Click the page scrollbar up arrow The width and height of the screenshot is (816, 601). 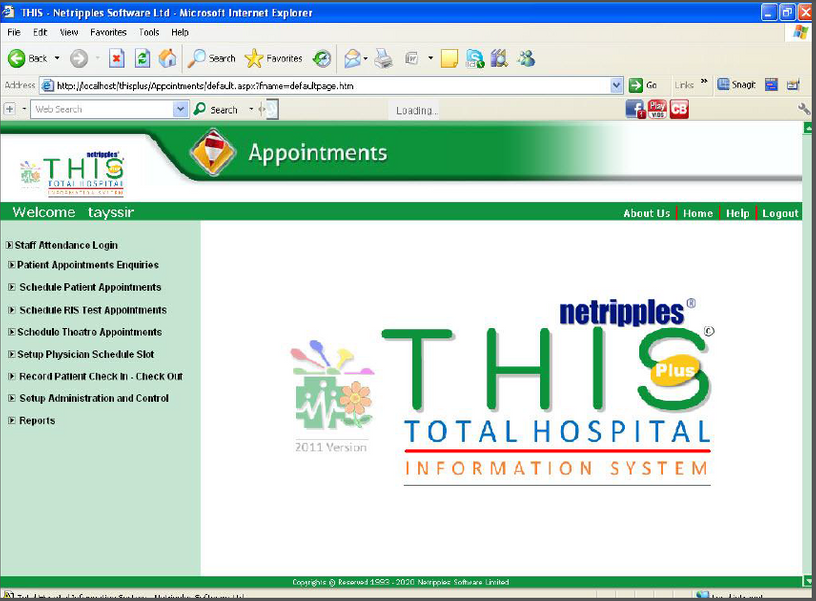point(808,127)
